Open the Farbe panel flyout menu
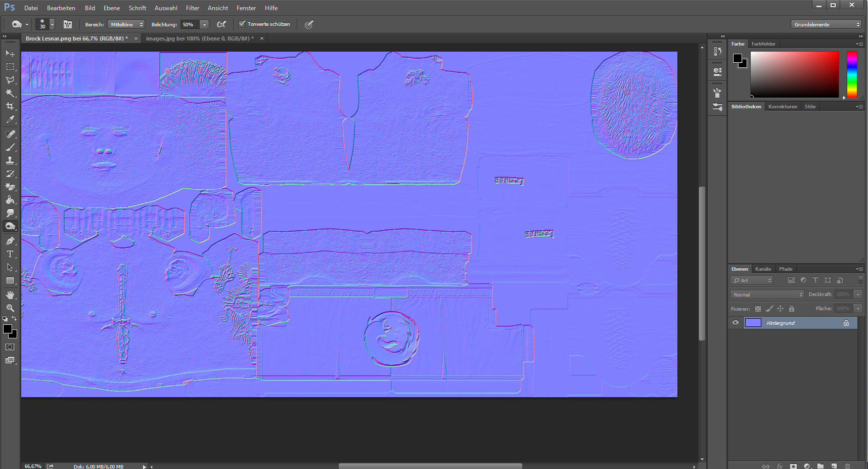Image resolution: width=868 pixels, height=469 pixels. coord(859,44)
